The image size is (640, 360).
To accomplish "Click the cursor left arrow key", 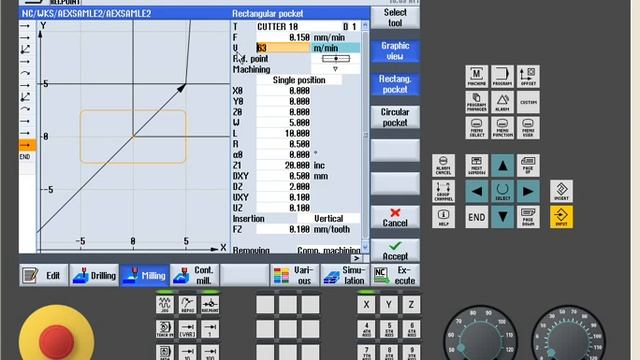I will click(x=476, y=191).
